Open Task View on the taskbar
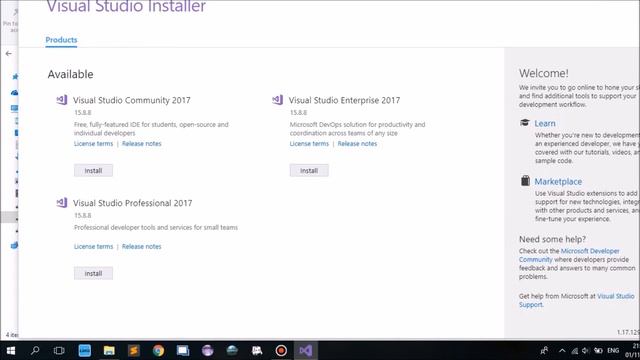Viewport: 640px width, 360px height. click(59, 351)
